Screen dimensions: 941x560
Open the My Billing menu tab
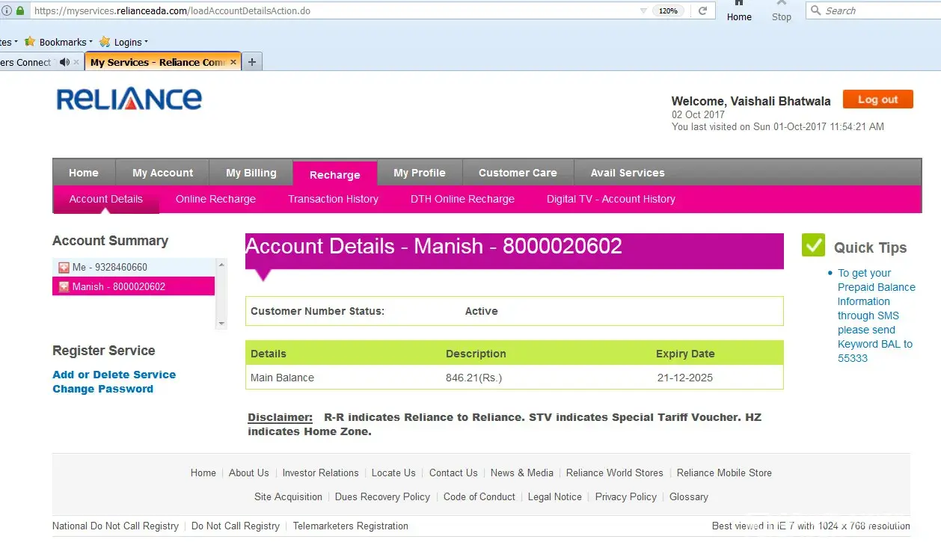(x=251, y=173)
